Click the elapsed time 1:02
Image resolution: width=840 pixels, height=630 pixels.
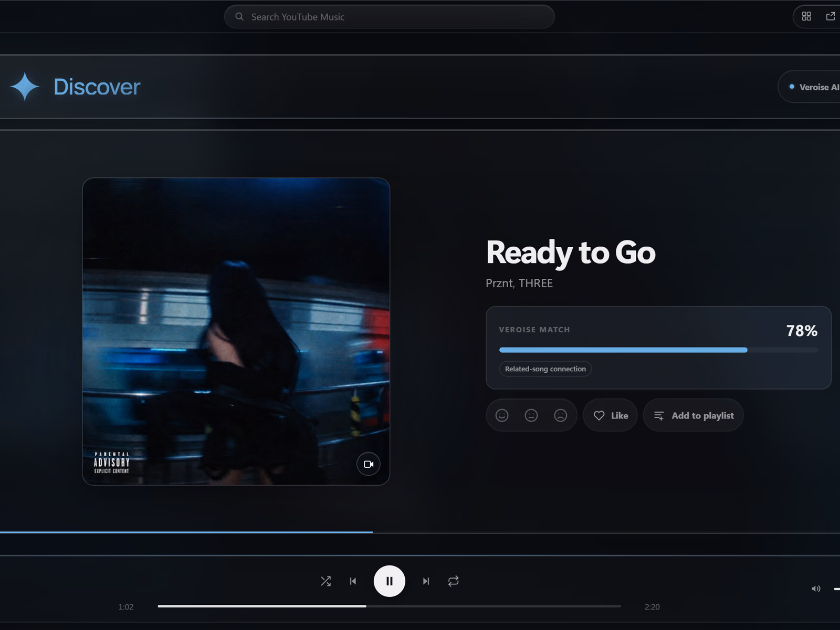(x=126, y=607)
